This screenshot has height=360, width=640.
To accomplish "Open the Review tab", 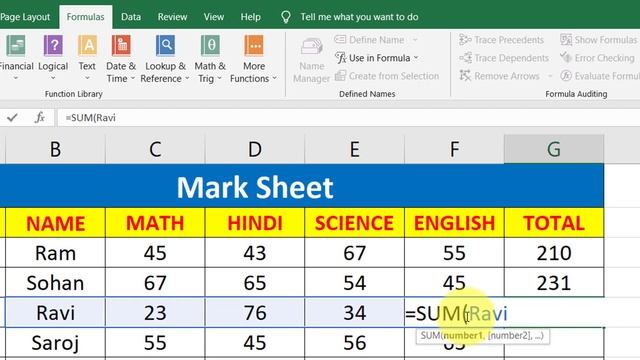I will [x=172, y=17].
